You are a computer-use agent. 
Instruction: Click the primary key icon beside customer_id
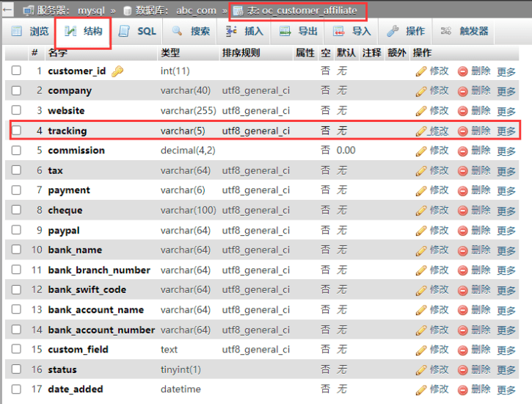[117, 71]
